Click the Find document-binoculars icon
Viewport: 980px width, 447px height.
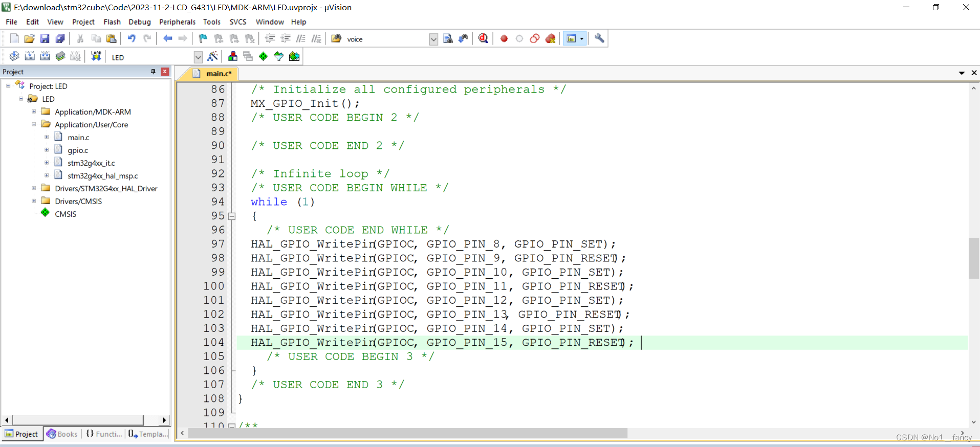click(448, 38)
